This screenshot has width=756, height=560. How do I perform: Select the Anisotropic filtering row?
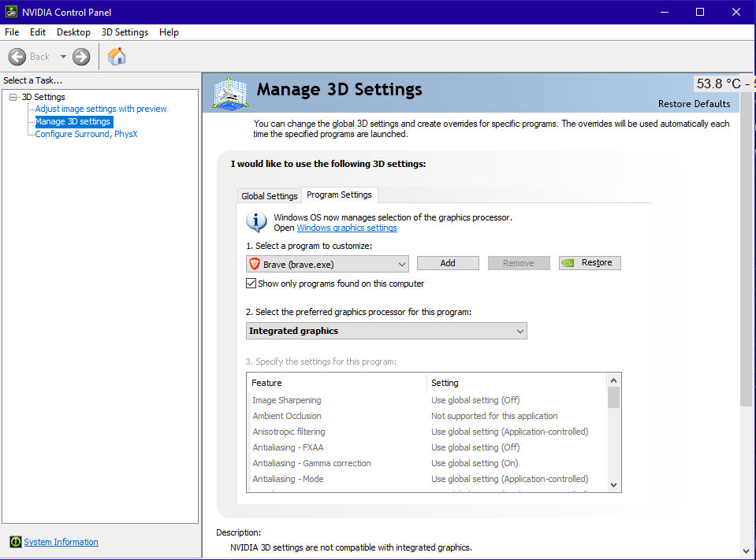click(426, 432)
